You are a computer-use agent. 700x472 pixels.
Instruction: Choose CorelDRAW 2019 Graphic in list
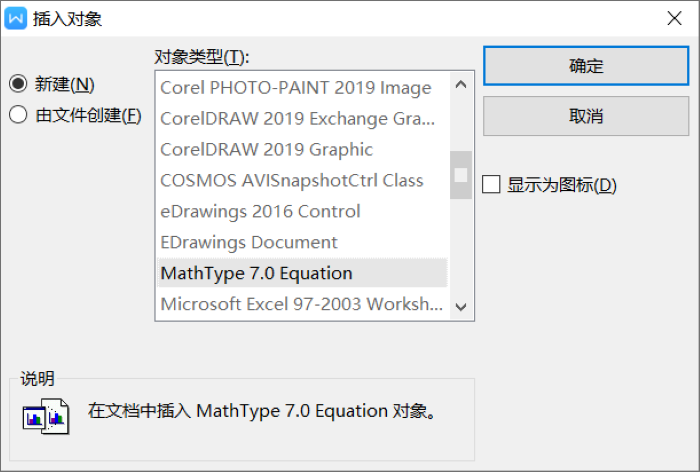[267, 150]
